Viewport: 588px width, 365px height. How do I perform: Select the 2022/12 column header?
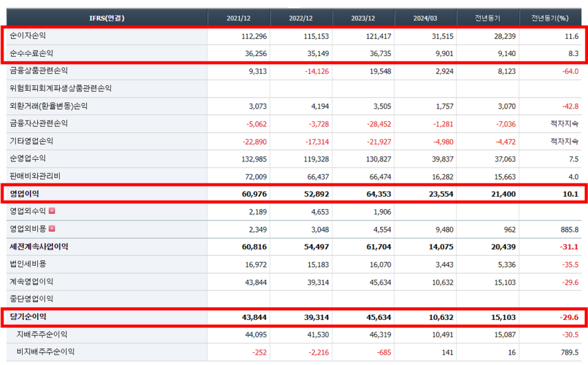pyautogui.click(x=301, y=18)
